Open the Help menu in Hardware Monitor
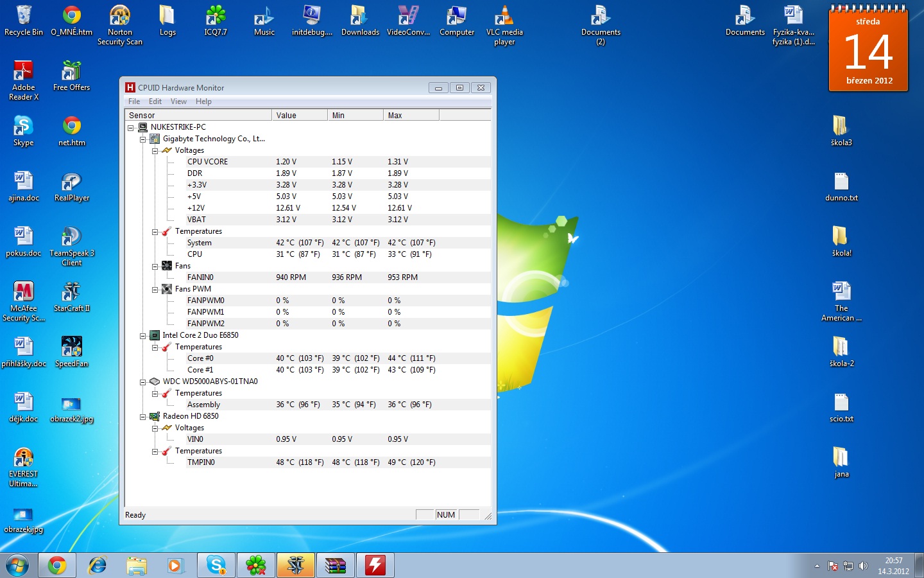This screenshot has width=924, height=578. click(x=203, y=101)
